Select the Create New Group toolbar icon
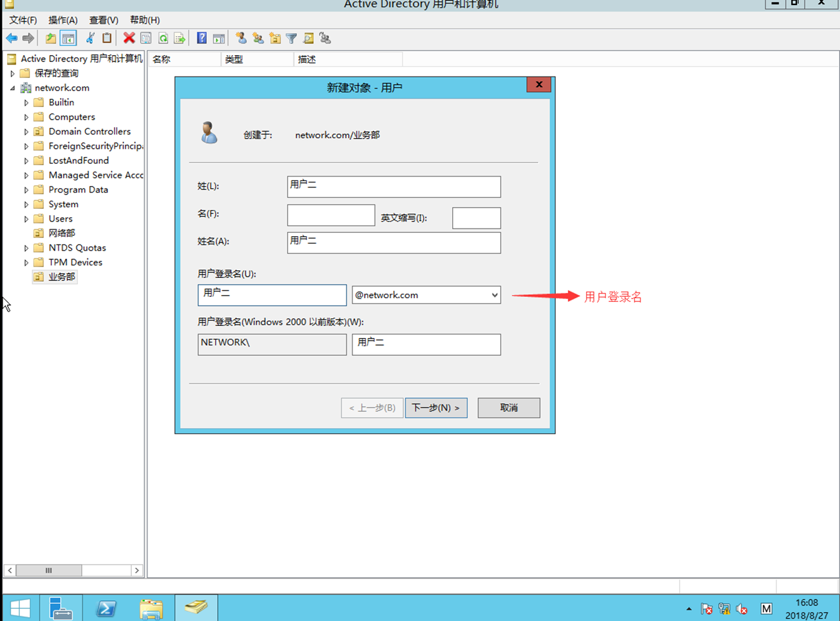Screen dimensions: 840x621 coord(258,38)
